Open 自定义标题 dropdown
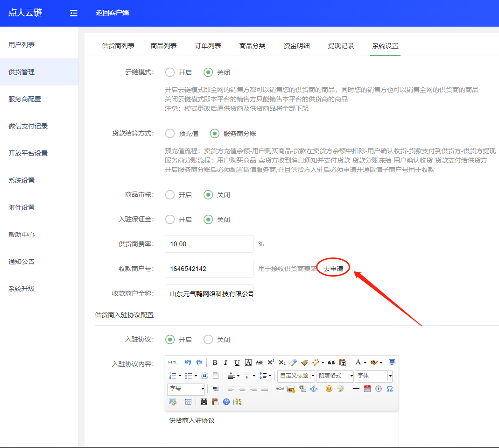 296,376
